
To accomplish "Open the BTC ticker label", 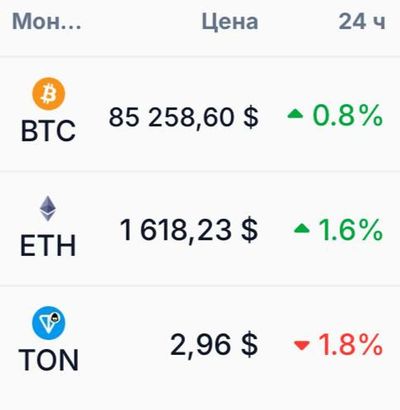I will coord(48,131).
